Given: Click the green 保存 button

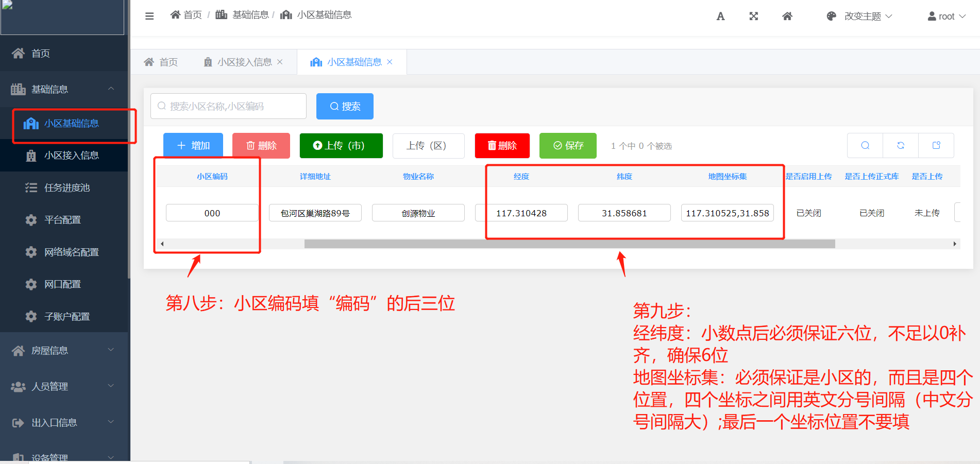Looking at the screenshot, I should pyautogui.click(x=568, y=146).
